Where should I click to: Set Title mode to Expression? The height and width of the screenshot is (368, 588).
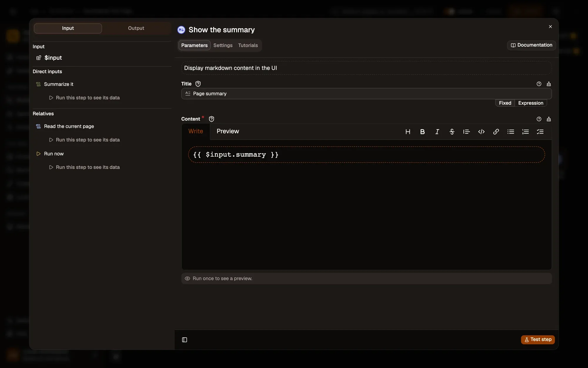pos(531,103)
